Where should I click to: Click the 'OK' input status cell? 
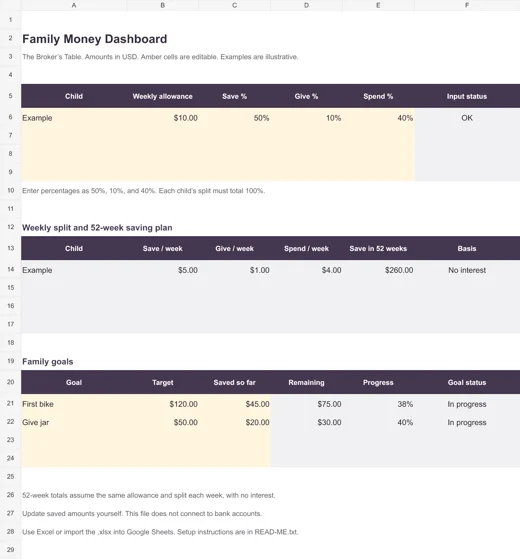pyautogui.click(x=467, y=118)
